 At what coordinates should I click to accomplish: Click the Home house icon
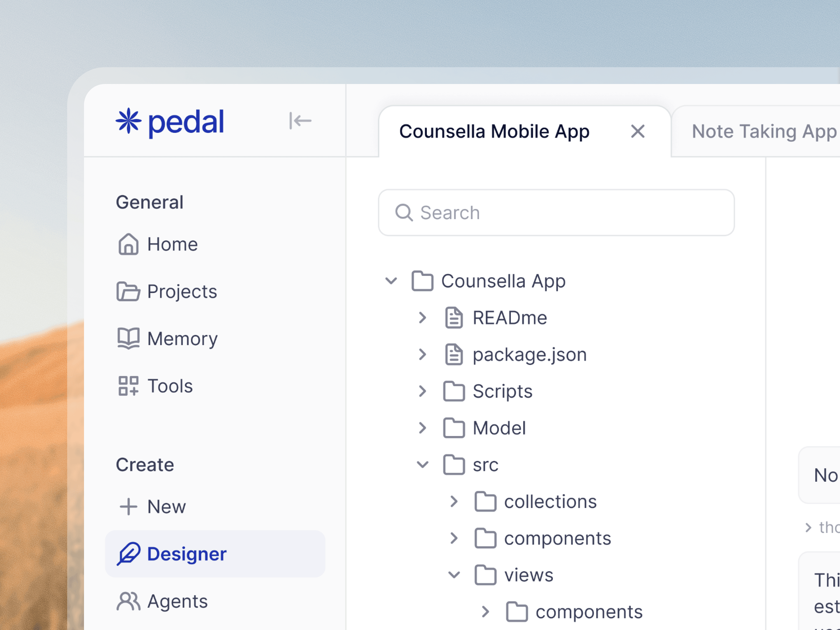pos(128,244)
